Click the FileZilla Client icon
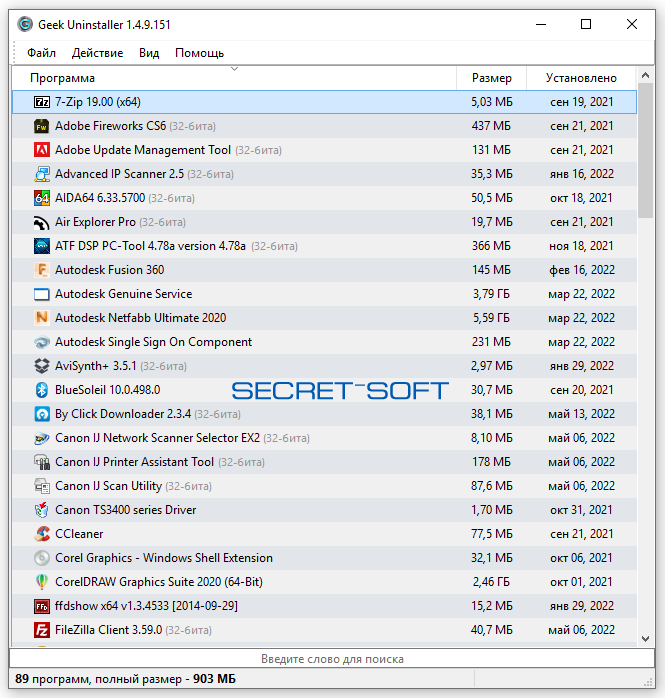 pos(42,630)
